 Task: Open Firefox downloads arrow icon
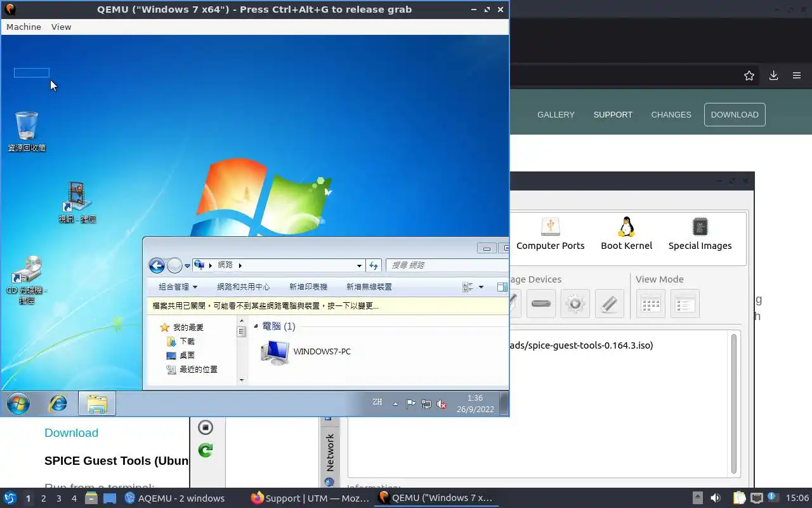pyautogui.click(x=773, y=76)
